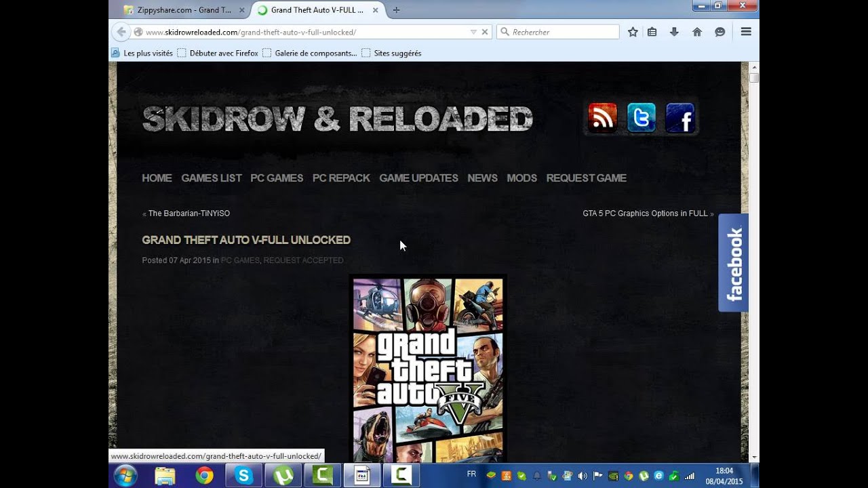868x488 pixels.
Task: Open the PC GAMES category link under title
Action: click(240, 260)
